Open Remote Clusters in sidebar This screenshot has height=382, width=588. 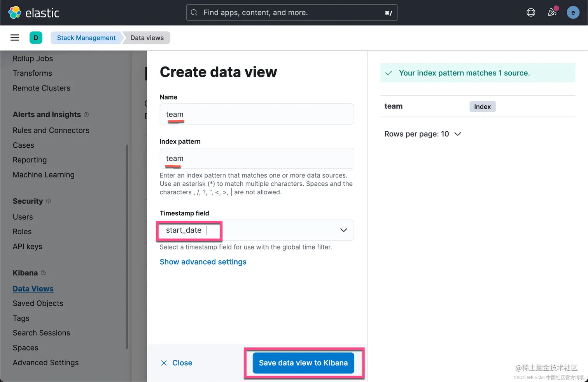pos(42,88)
